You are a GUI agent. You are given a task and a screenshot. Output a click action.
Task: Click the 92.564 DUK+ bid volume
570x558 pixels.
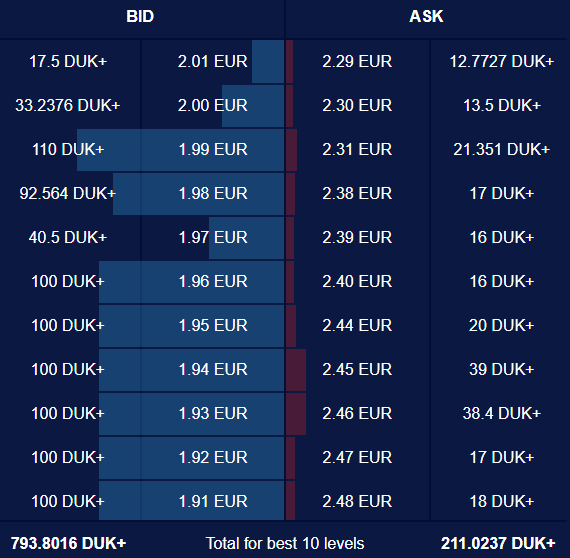[x=68, y=193]
